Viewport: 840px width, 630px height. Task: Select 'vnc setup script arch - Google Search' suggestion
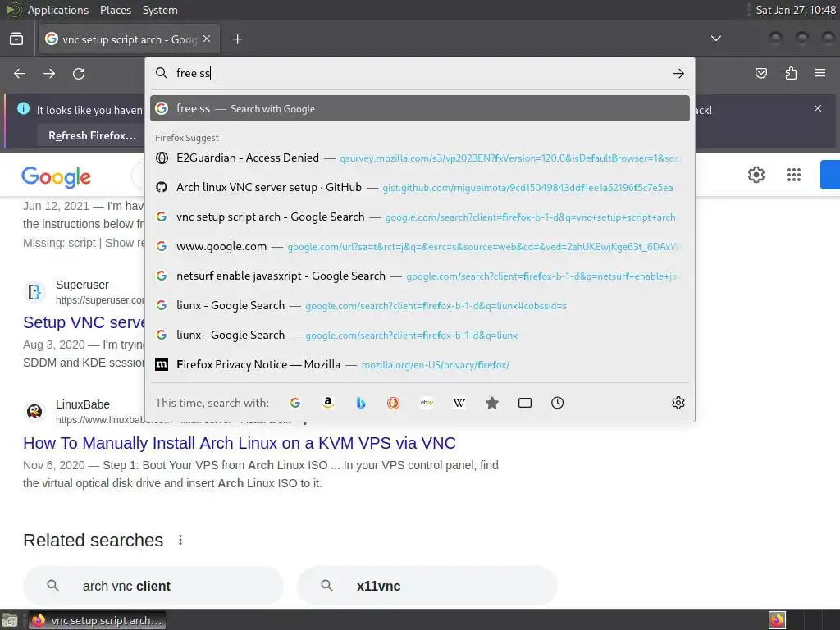point(420,217)
